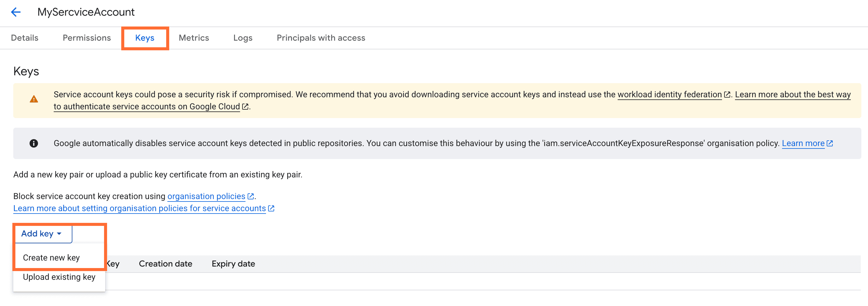Expand the Add key dropdown

click(x=41, y=234)
